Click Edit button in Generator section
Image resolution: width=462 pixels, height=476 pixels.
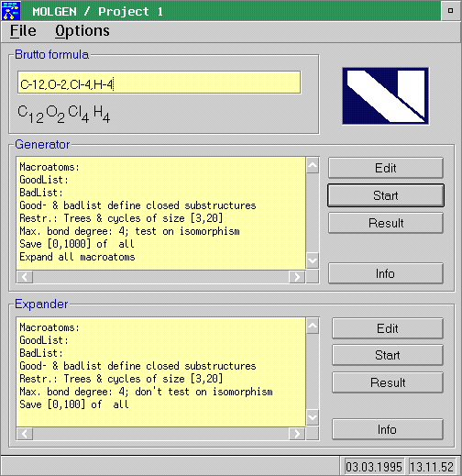coord(386,168)
